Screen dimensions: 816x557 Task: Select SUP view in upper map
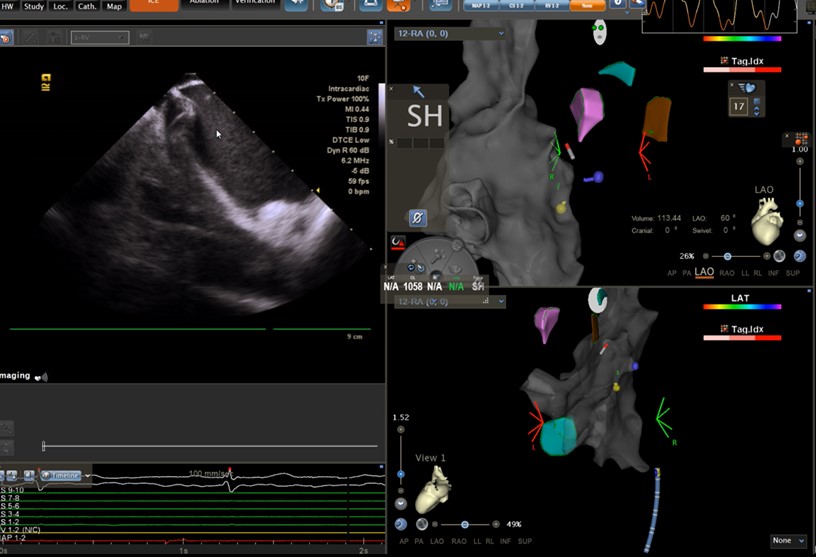coord(793,273)
